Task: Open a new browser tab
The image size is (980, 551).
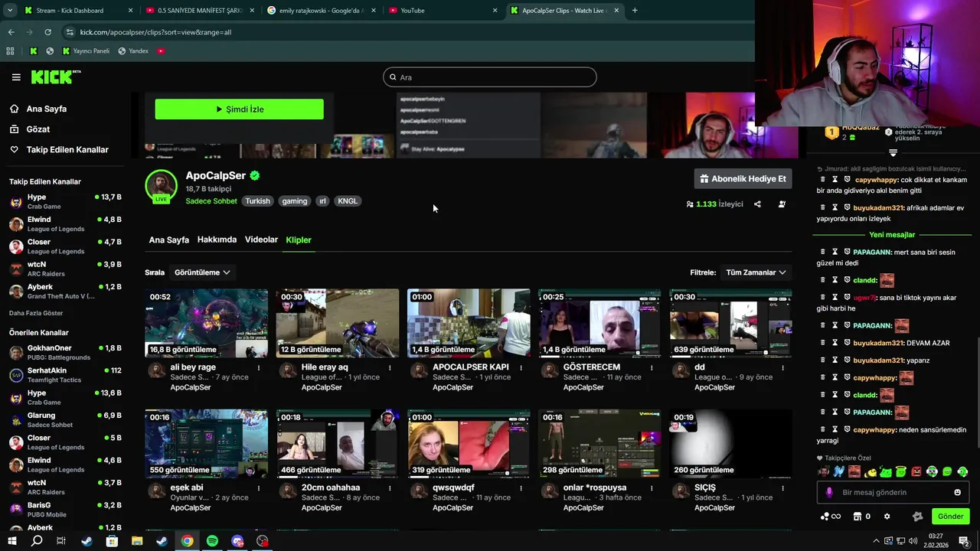Action: (x=635, y=11)
